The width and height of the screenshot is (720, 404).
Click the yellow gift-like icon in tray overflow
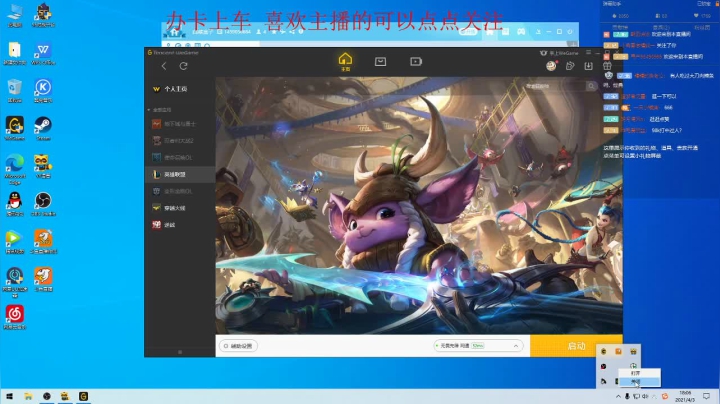click(x=633, y=351)
